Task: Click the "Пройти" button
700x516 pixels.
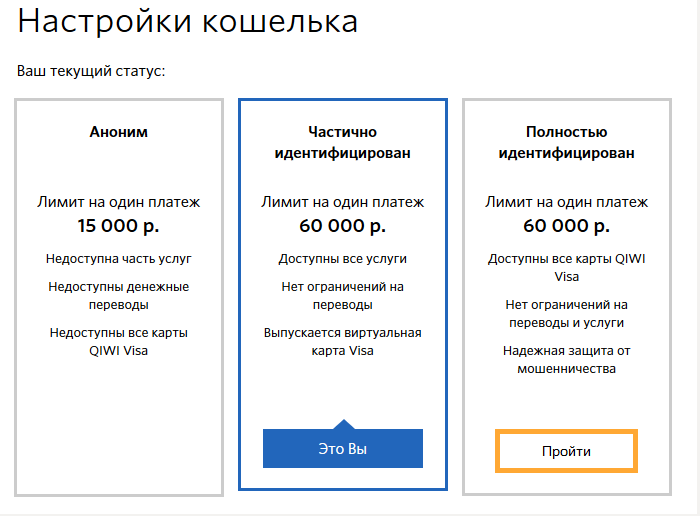Action: pos(566,451)
